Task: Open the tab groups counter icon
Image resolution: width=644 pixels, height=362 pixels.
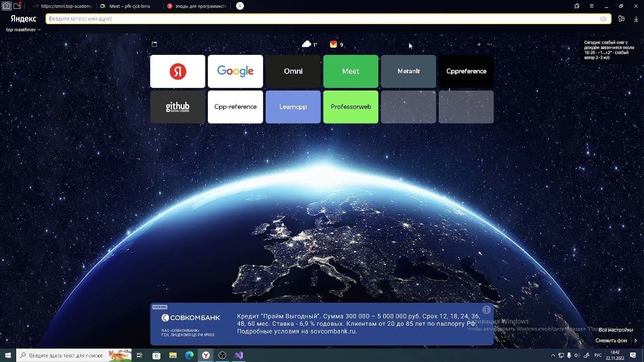Action: point(7,6)
